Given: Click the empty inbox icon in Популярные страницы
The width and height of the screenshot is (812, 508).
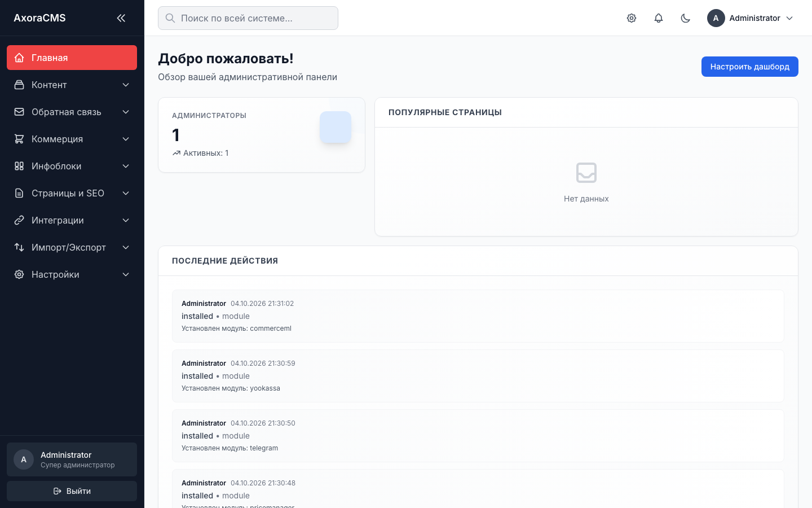Looking at the screenshot, I should [586, 173].
